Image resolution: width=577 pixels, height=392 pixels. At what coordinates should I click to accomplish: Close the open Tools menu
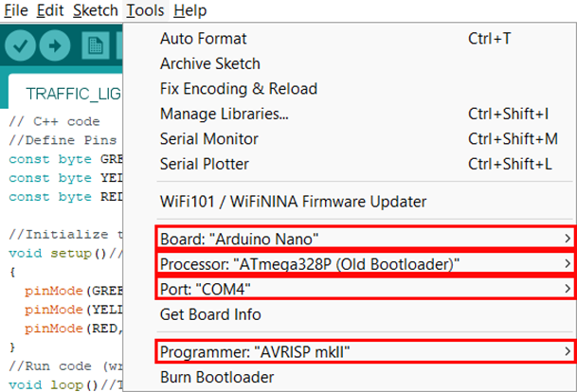point(145,10)
